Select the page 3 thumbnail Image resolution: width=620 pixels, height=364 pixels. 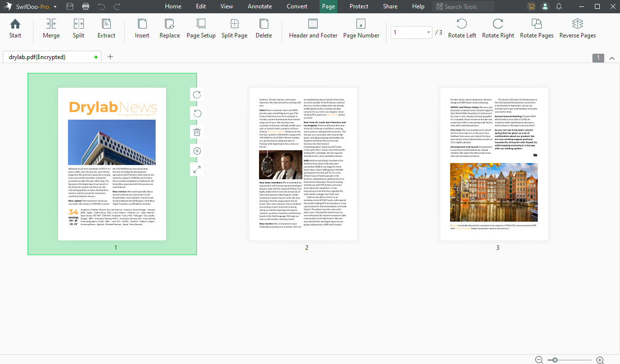pyautogui.click(x=494, y=164)
